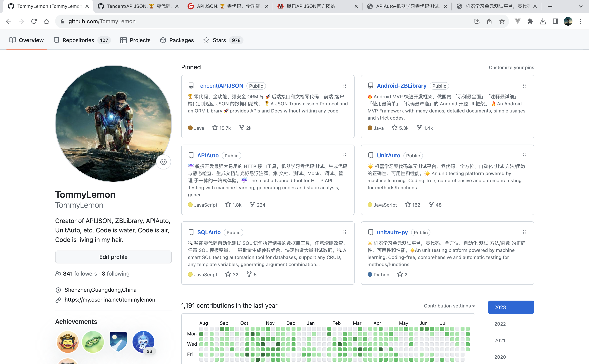The width and height of the screenshot is (589, 364).
Task: Switch to the Repositories tab
Action: 78,40
